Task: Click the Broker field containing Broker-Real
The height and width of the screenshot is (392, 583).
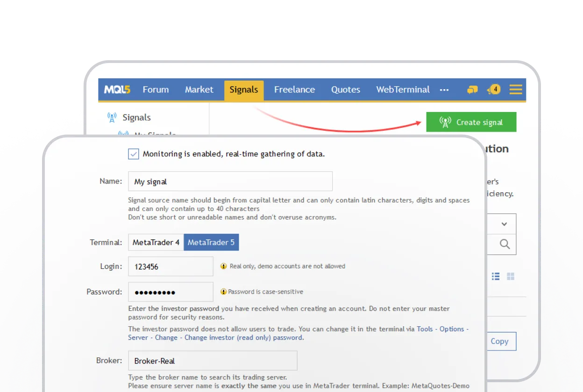Action: tap(213, 361)
